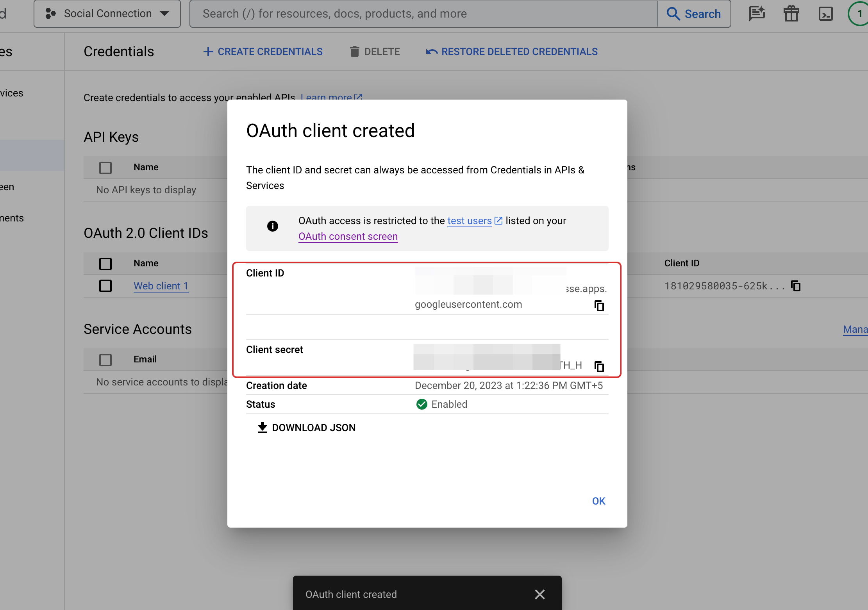Copy the Client ID in the dialog

tap(599, 305)
